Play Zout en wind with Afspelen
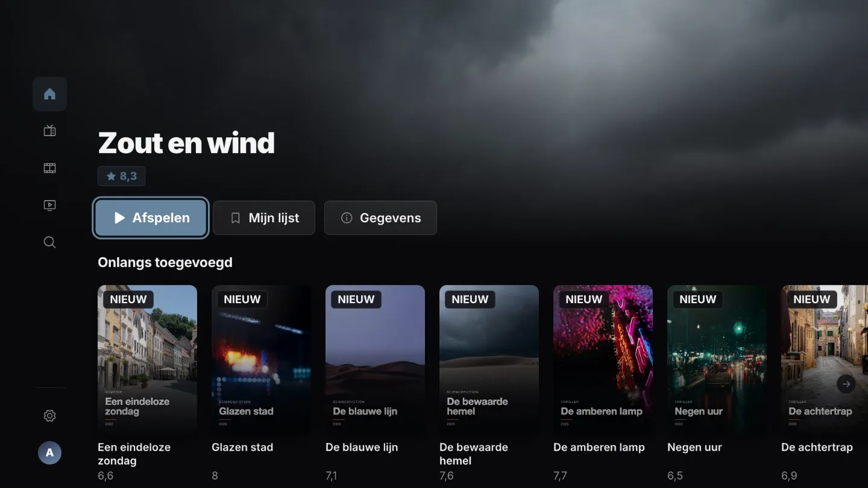Viewport: 868px width, 488px height. [151, 218]
